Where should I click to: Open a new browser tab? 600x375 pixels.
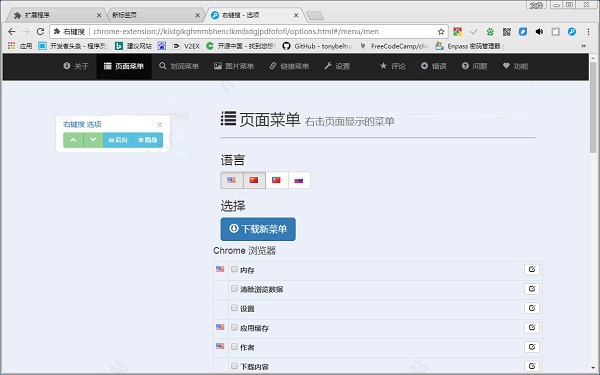point(315,16)
